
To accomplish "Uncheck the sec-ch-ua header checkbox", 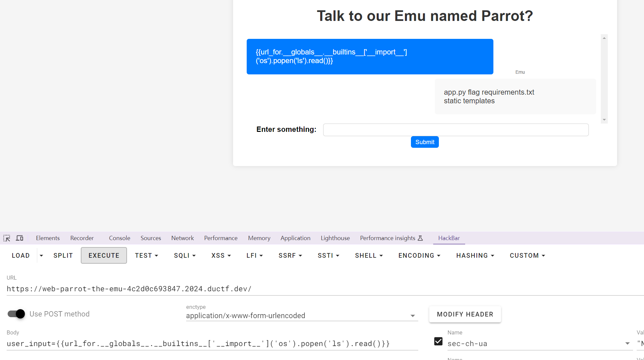I will coord(438,341).
